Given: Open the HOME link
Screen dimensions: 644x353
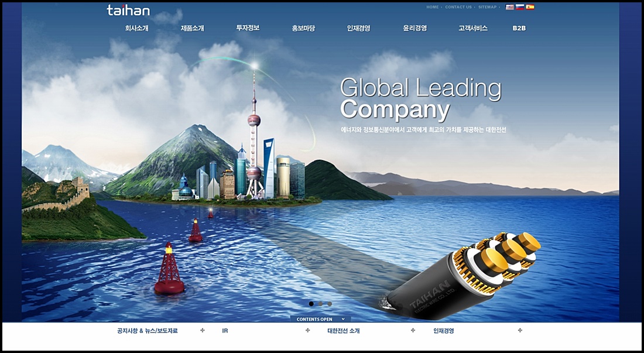Looking at the screenshot, I should (433, 7).
